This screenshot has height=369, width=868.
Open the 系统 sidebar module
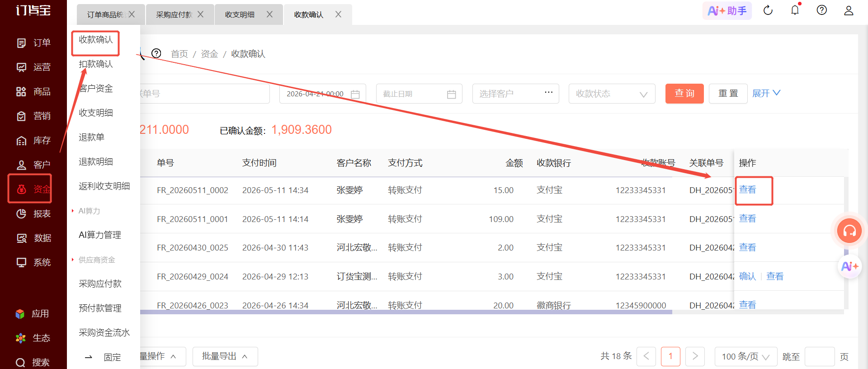tap(33, 263)
